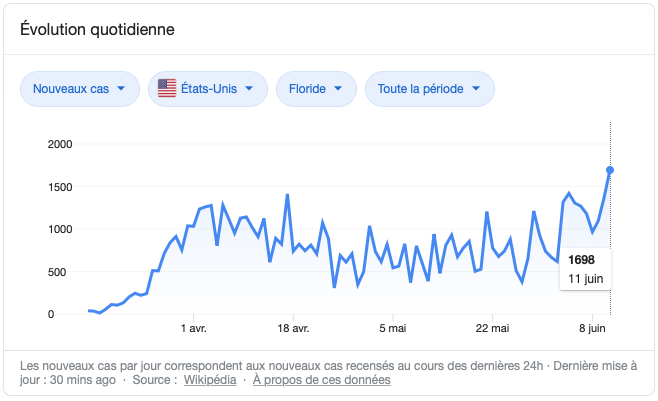Expand the Toute la période time range

[x=430, y=89]
